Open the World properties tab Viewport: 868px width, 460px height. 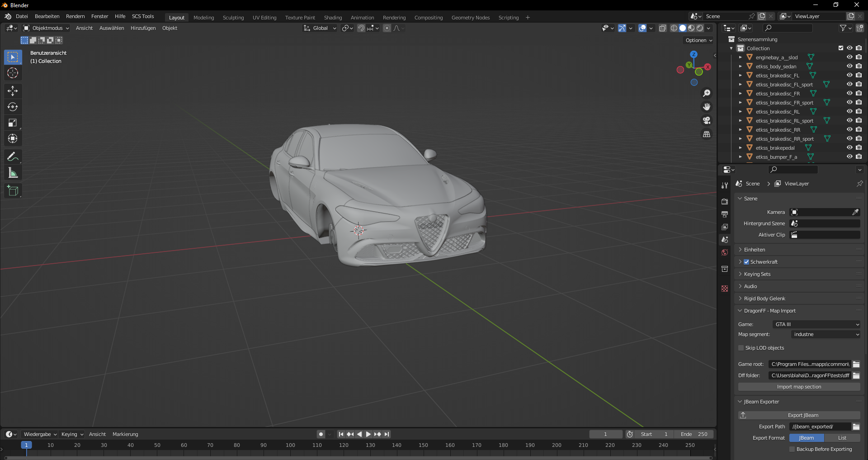click(x=725, y=252)
